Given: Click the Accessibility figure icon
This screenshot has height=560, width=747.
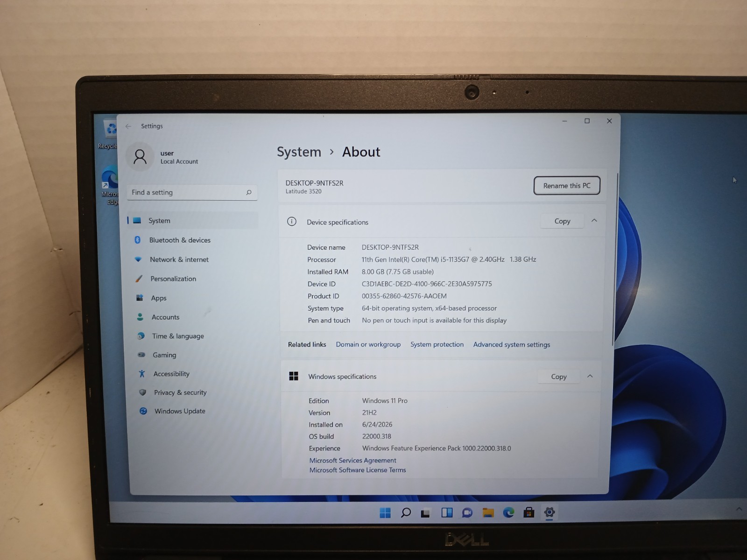Looking at the screenshot, I should (142, 374).
